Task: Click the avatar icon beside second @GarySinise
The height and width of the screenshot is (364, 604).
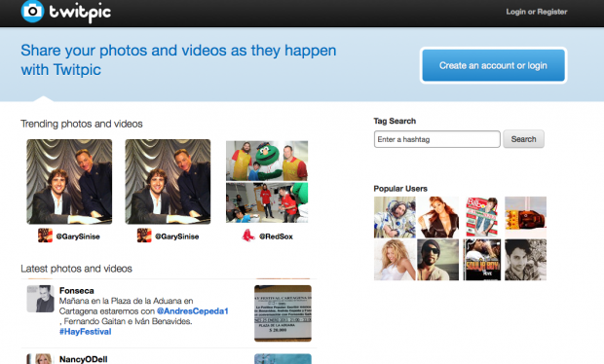Action: [144, 236]
